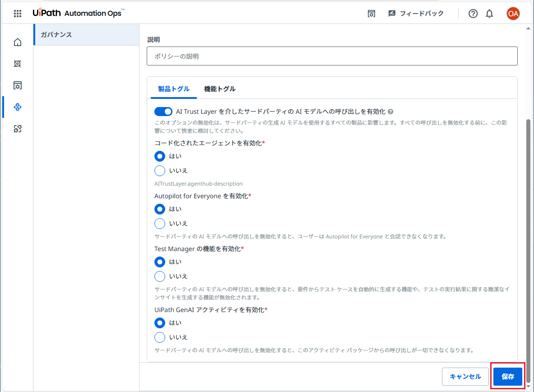This screenshot has width=534, height=392.
Task: Open the third sidebar icon with gear window
Action: tap(17, 85)
